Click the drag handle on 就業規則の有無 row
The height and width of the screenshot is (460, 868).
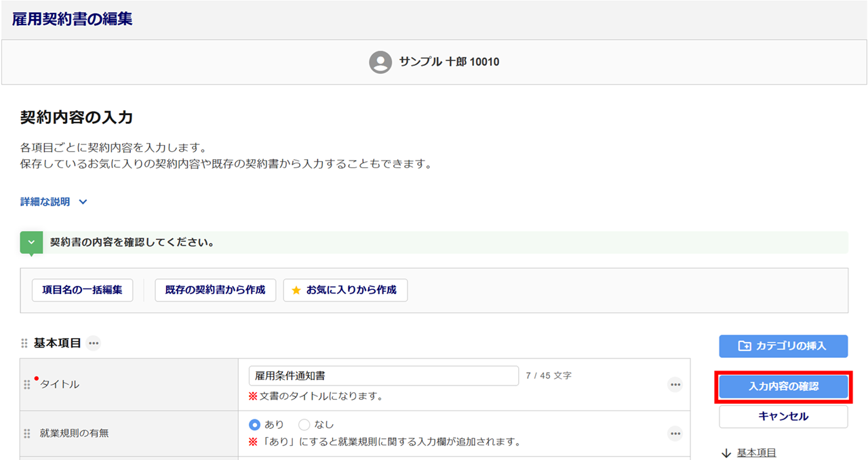(x=27, y=434)
